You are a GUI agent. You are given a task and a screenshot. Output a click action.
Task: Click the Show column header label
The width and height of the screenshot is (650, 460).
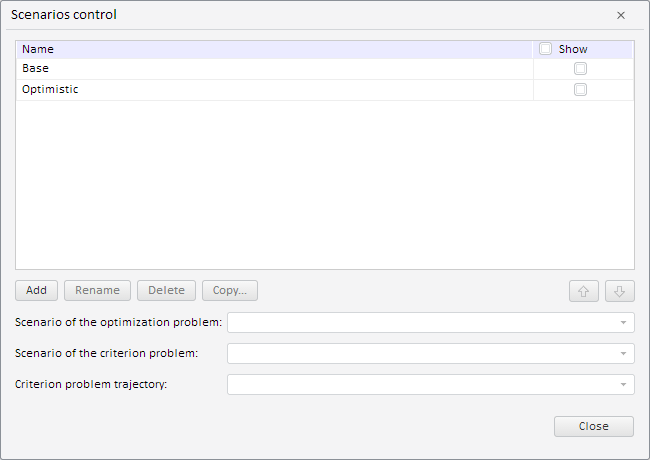[573, 49]
